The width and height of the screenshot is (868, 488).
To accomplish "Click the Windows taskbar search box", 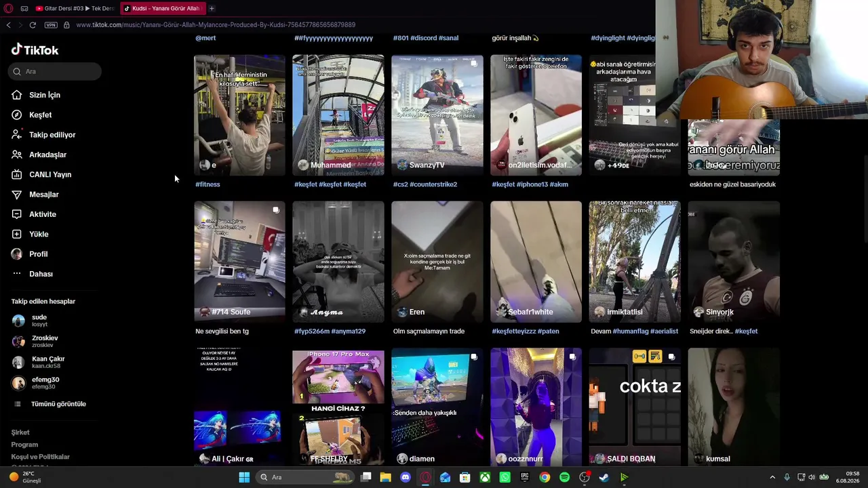I will 306,477.
